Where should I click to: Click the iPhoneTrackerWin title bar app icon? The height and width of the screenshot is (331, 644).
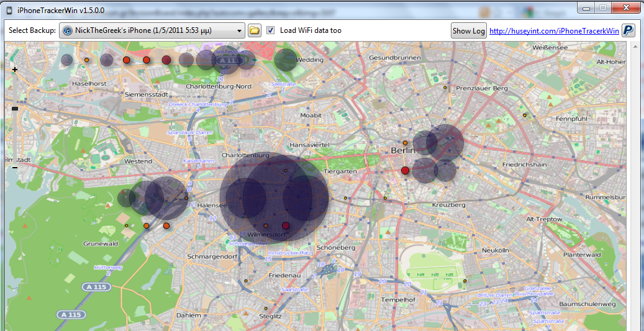(9, 9)
